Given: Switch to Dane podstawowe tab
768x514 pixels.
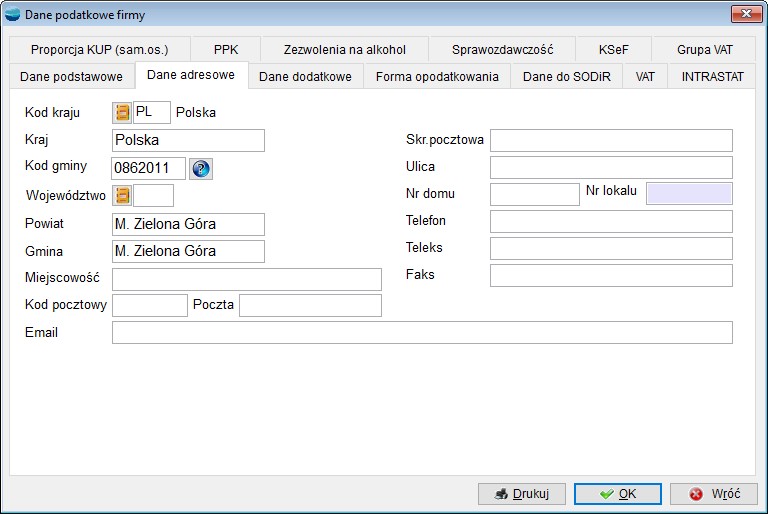Looking at the screenshot, I should pyautogui.click(x=71, y=77).
